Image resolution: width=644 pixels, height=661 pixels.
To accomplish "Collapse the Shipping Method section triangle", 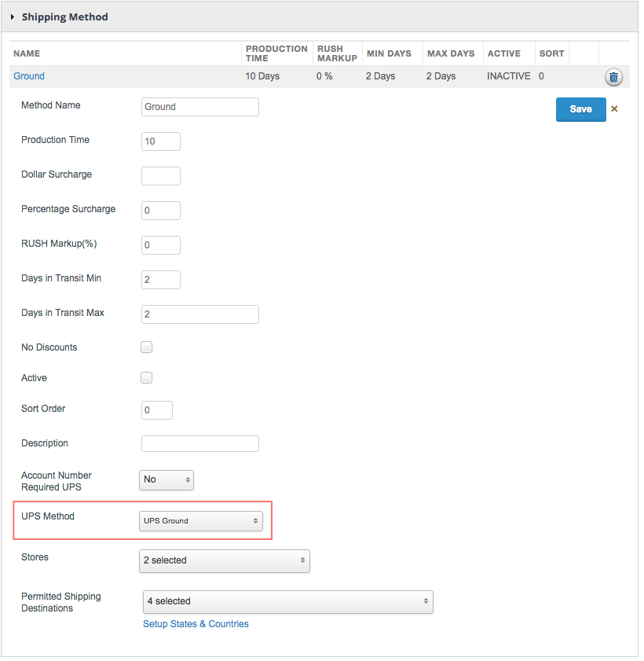I will [13, 17].
